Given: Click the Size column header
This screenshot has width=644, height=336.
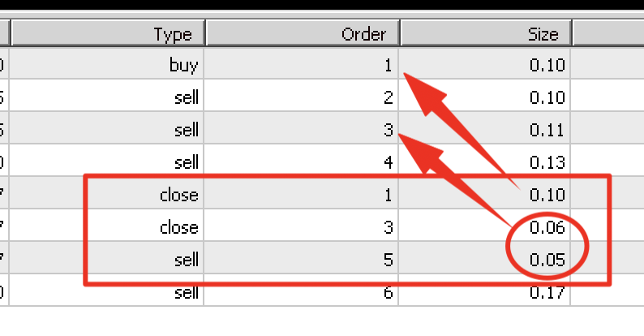Looking at the screenshot, I should [486, 32].
